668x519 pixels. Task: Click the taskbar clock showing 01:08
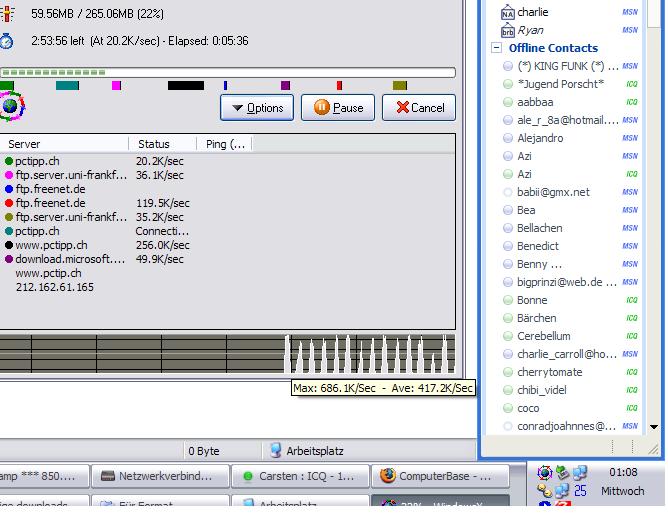pyautogui.click(x=623, y=473)
